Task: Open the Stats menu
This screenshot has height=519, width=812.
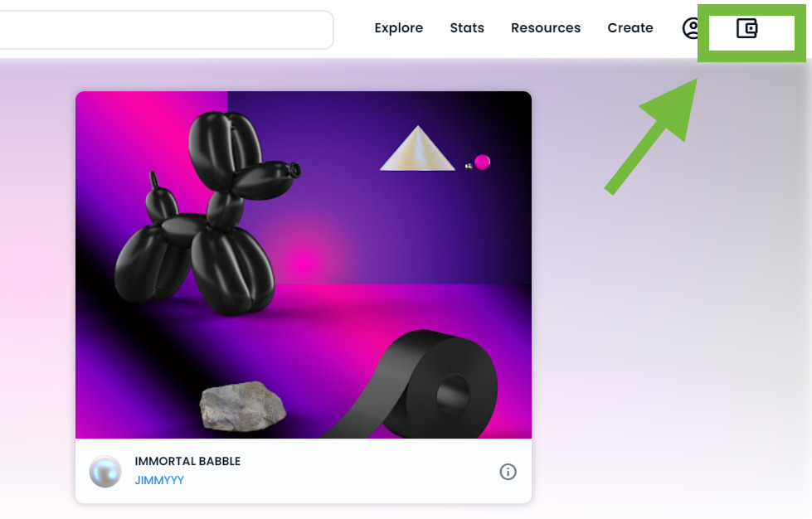Action: click(467, 28)
